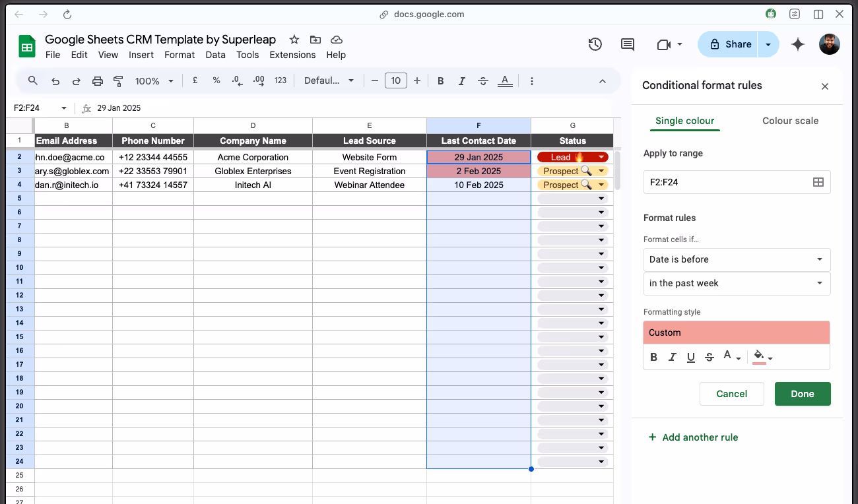858x504 pixels.
Task: Open the File menu
Action: click(x=53, y=55)
